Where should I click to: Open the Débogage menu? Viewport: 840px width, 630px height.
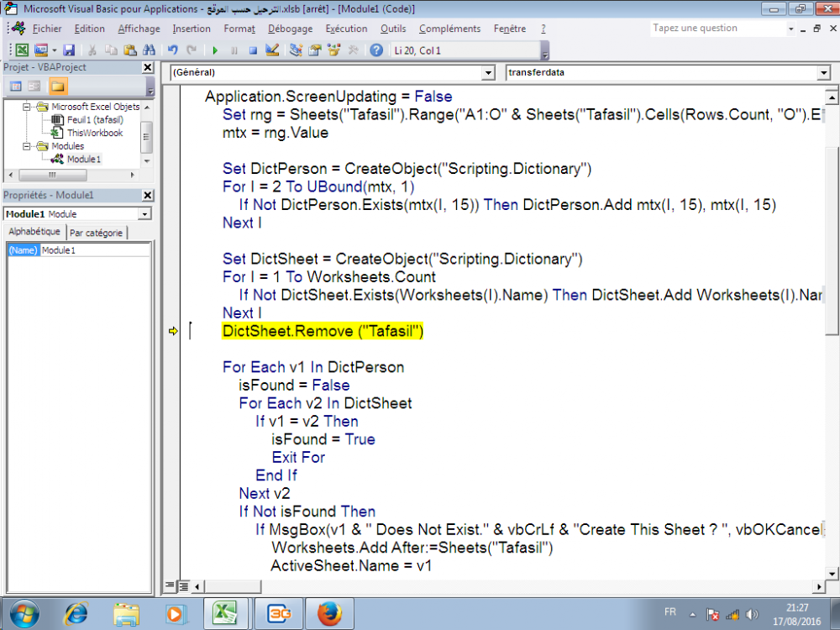tap(290, 29)
